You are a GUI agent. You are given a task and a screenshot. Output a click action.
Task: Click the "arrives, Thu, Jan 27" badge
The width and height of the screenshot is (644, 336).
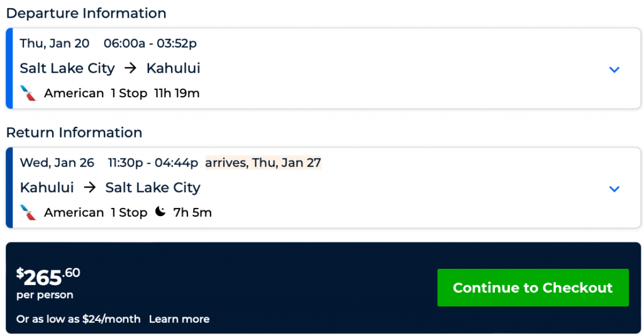coord(263,163)
